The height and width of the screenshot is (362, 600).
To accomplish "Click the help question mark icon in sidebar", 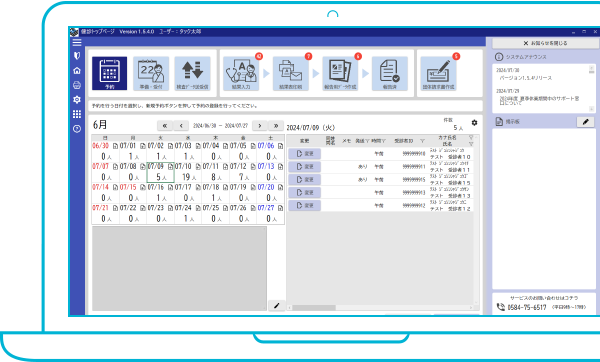I will [x=77, y=129].
